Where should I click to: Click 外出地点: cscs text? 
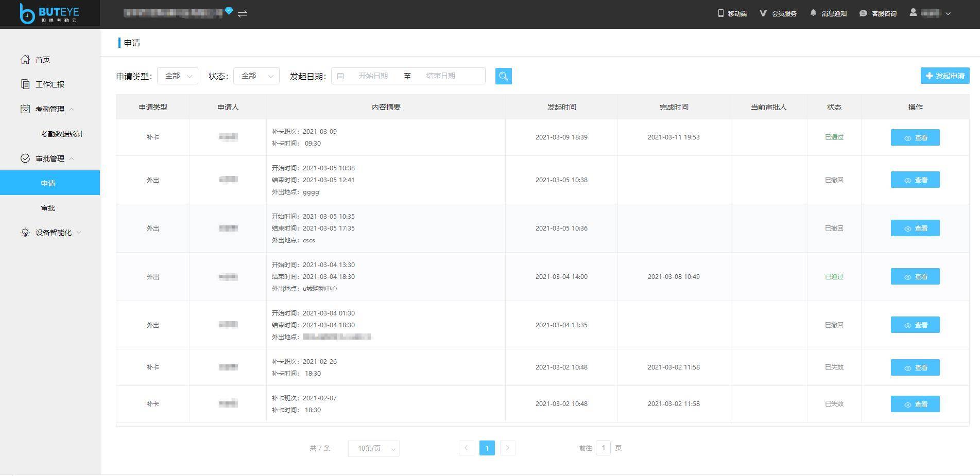tap(294, 240)
